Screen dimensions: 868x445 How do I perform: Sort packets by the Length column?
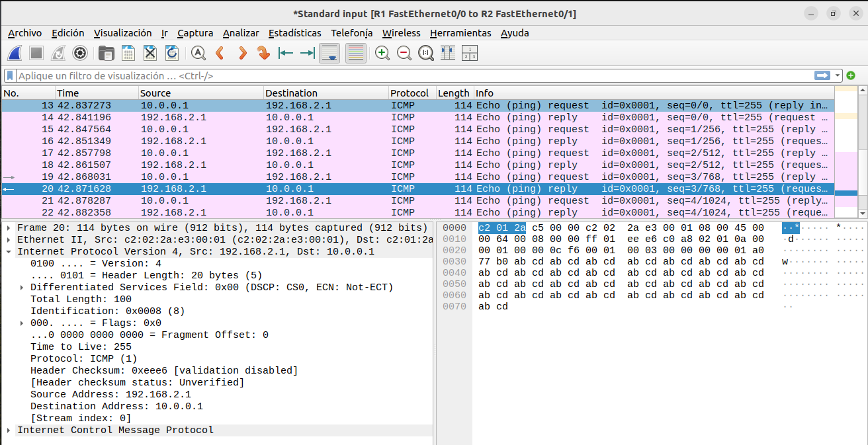[x=454, y=93]
